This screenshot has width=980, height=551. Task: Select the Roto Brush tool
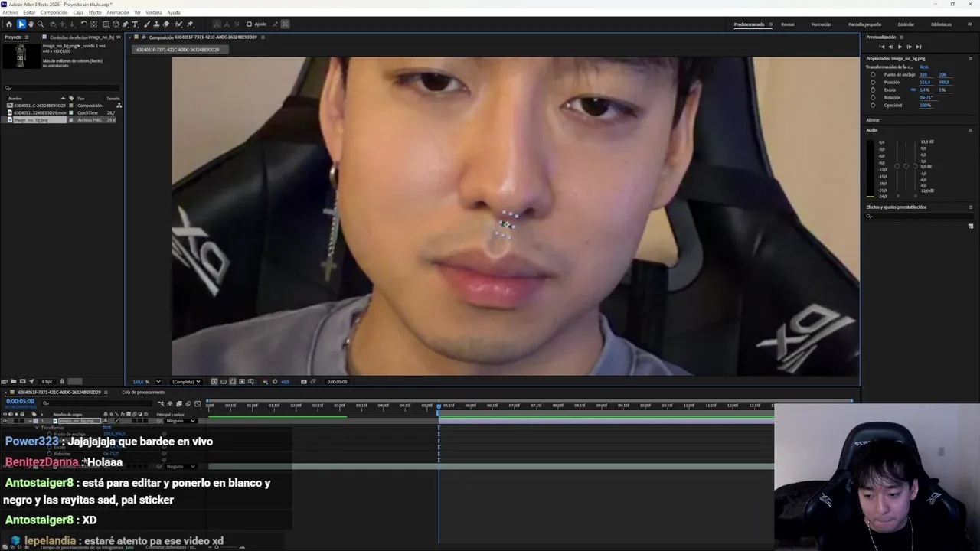178,24
